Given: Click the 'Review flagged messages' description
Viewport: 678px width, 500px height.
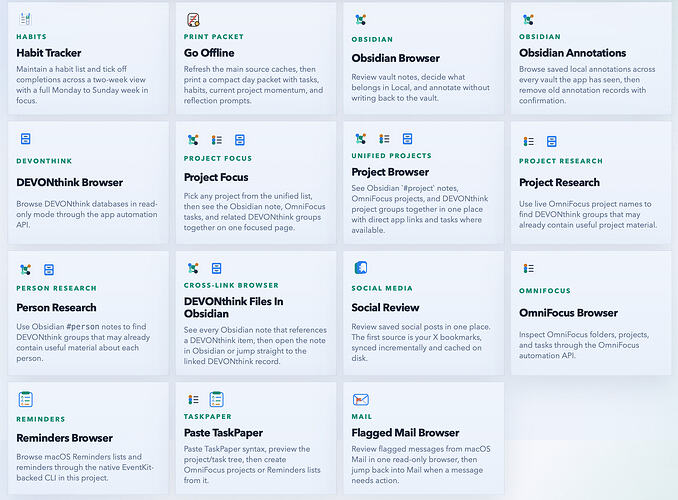Looking at the screenshot, I should (421, 465).
